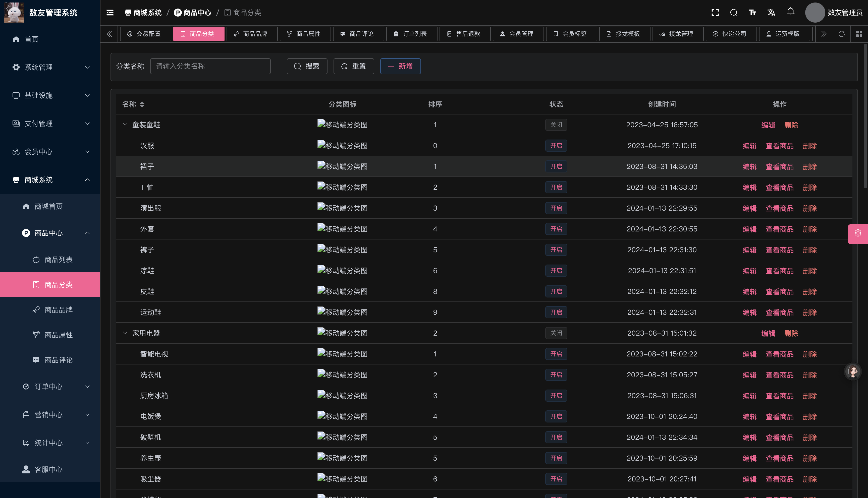Toggle 开启 status of 洗衣机
The height and width of the screenshot is (498, 868).
(556, 375)
